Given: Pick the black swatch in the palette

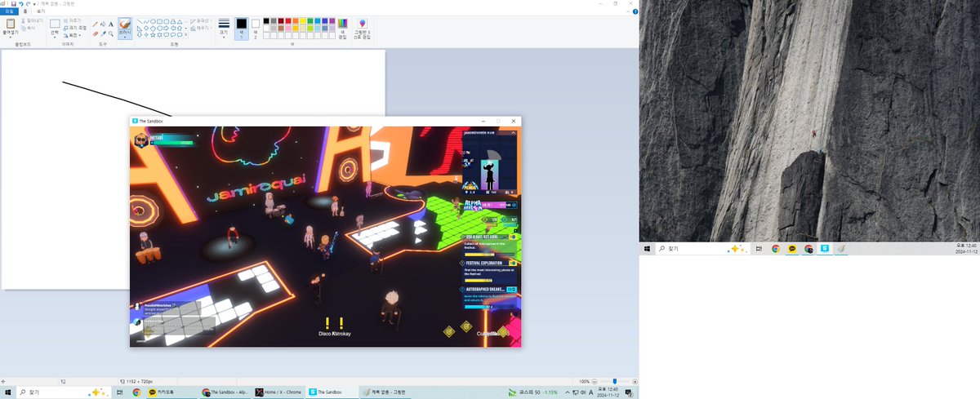Looking at the screenshot, I should coord(266,21).
